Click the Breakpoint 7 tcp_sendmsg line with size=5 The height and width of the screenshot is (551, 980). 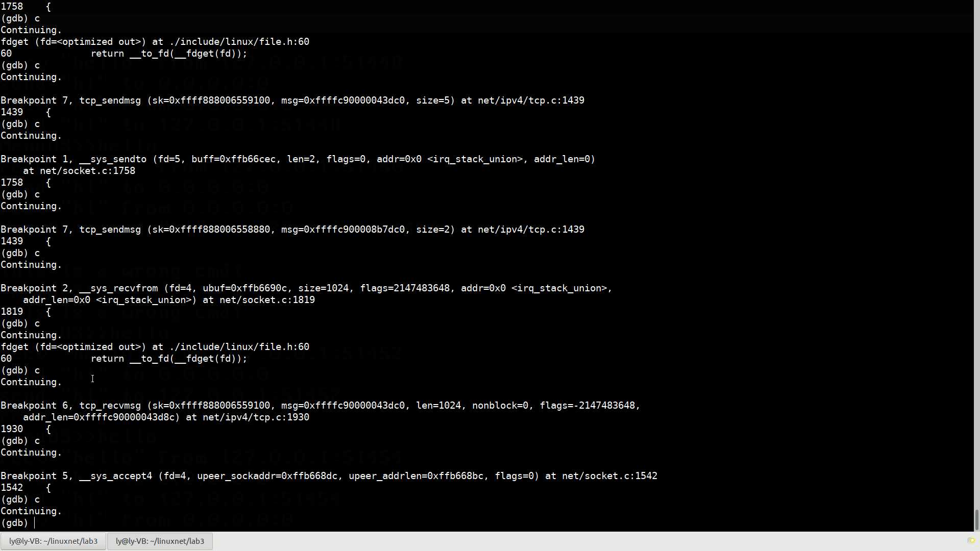pyautogui.click(x=292, y=101)
